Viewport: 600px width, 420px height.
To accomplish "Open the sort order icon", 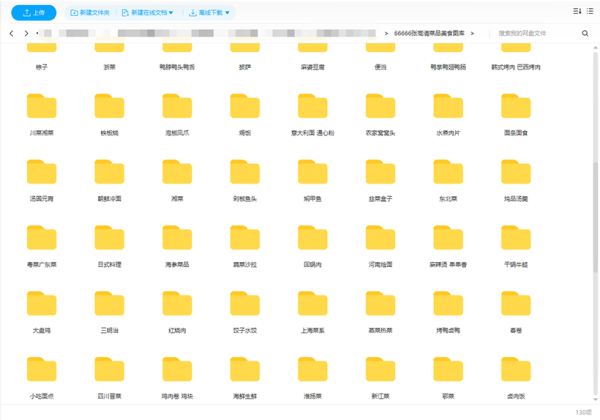I will (x=577, y=11).
